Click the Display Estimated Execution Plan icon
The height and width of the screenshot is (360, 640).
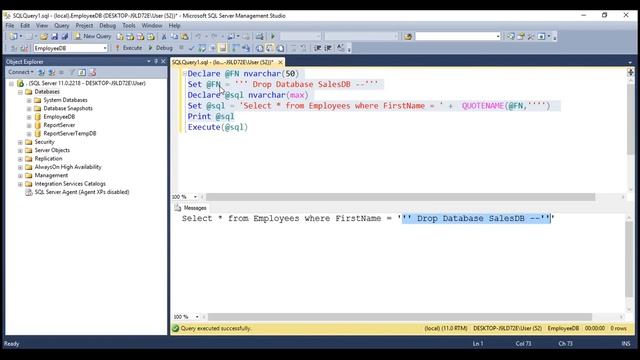202,48
